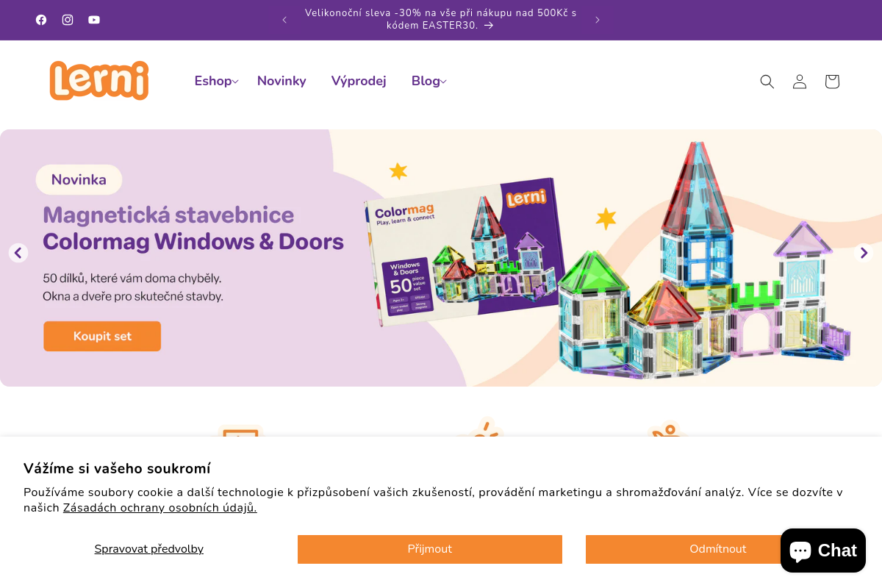
Task: Open the shopping cart icon
Action: 832,82
